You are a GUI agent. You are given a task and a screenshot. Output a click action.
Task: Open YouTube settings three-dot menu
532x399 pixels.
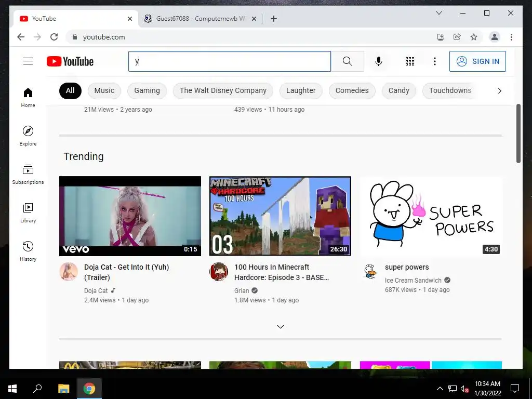pos(435,61)
